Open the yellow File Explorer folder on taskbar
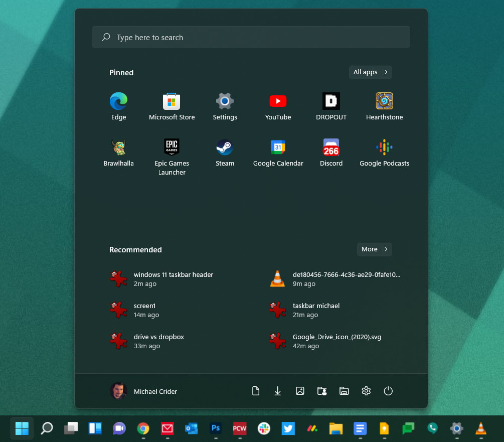The width and height of the screenshot is (504, 442). (x=336, y=428)
